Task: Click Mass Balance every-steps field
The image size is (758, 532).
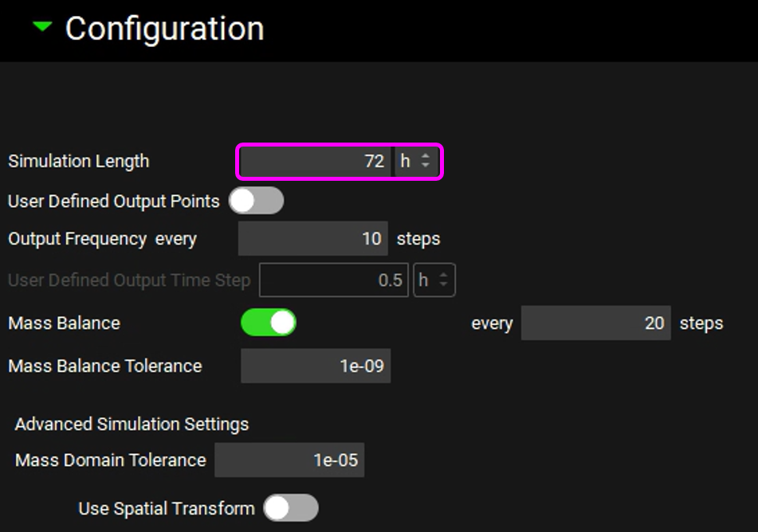Action: 595,323
